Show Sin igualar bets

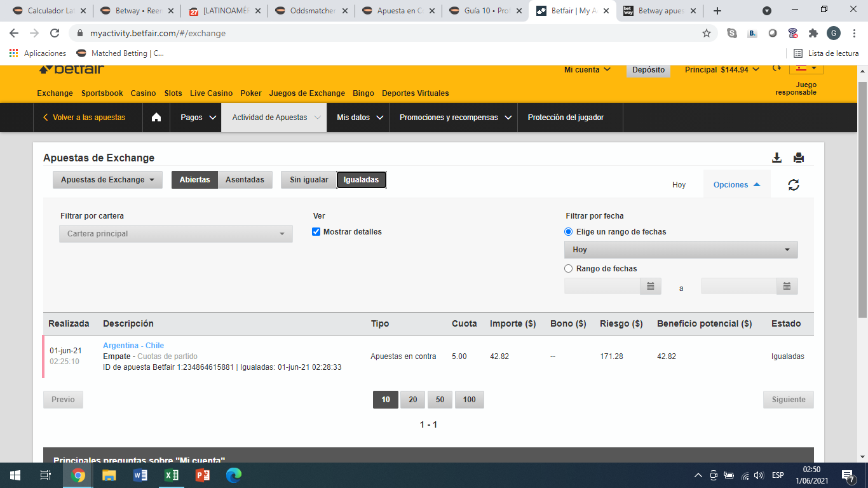pyautogui.click(x=309, y=180)
